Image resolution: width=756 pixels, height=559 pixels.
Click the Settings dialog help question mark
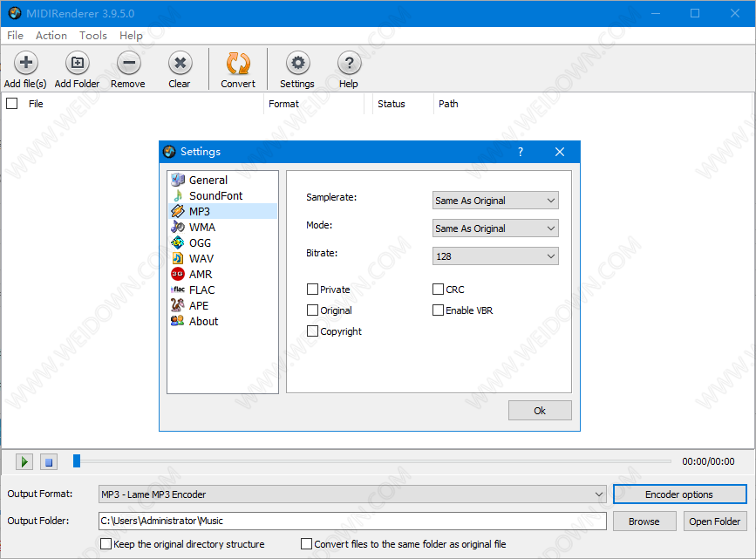click(521, 152)
